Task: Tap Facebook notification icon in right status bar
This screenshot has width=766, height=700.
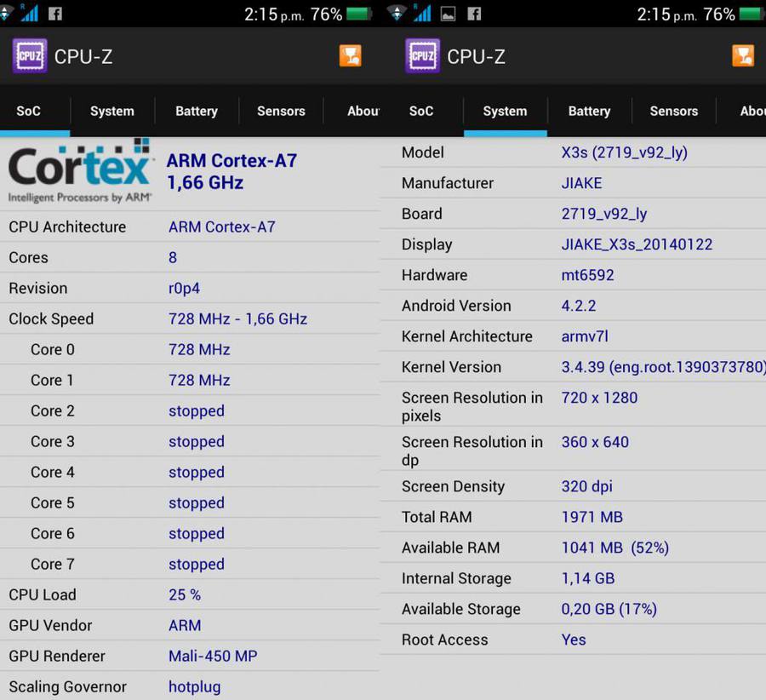Action: click(474, 14)
